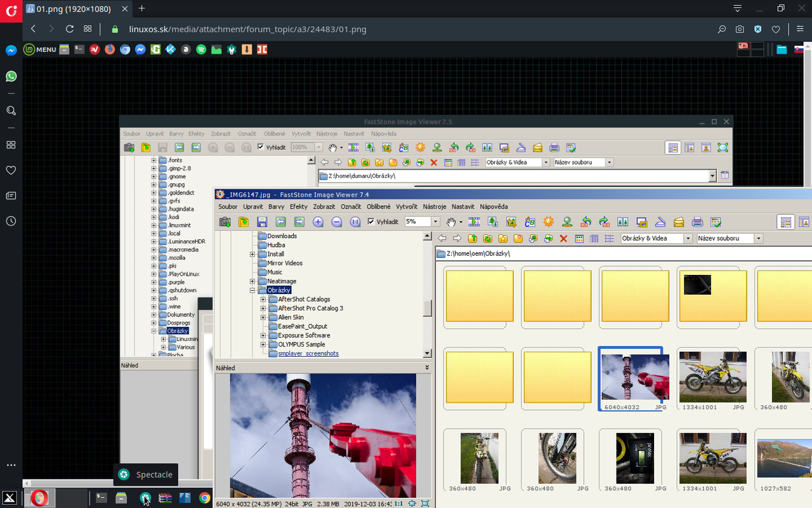Expand AfterShot Catalogs folder in tree

tap(263, 299)
